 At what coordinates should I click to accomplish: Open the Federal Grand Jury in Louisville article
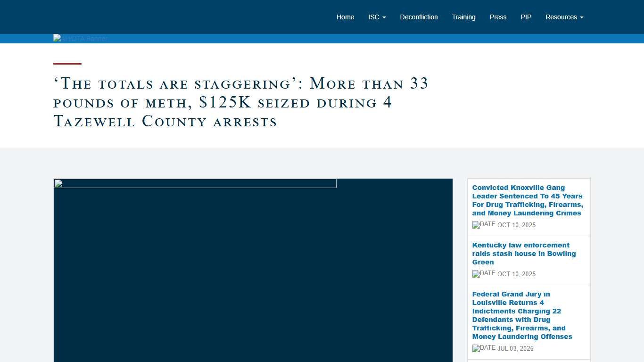coord(522,315)
